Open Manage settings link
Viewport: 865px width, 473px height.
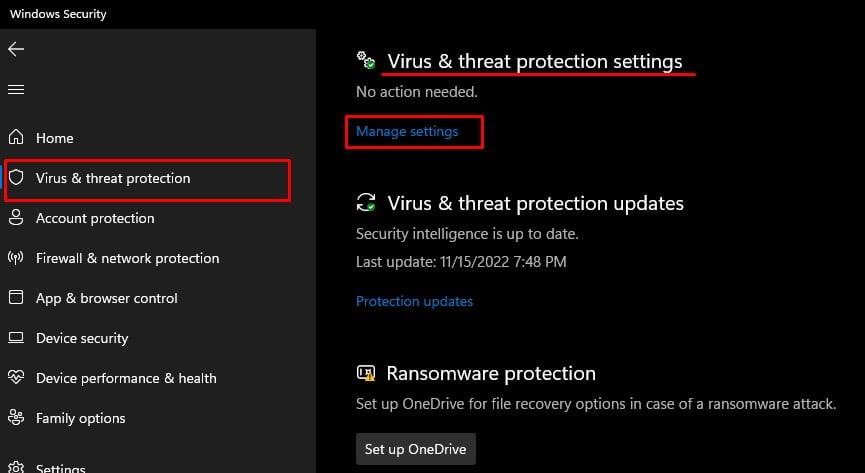pos(407,132)
